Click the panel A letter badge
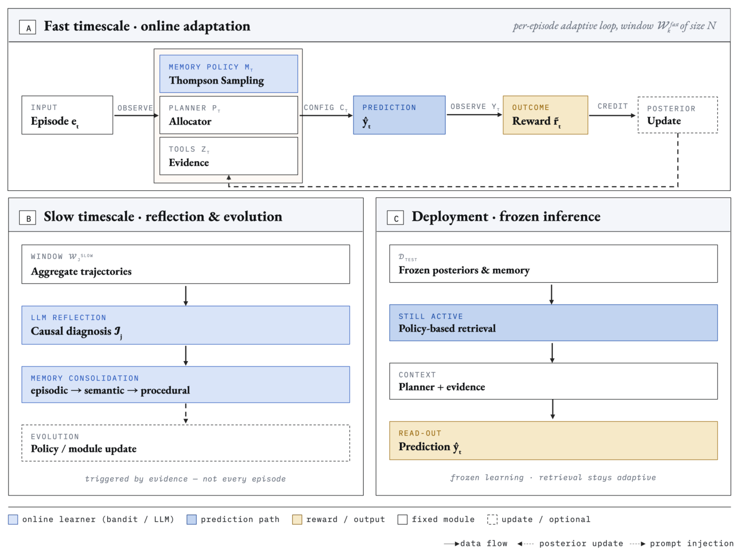This screenshot has height=560, width=747. [x=28, y=27]
